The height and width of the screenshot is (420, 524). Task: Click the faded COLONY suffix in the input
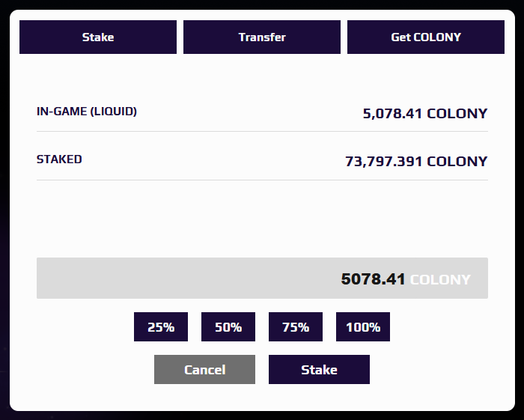[x=440, y=279]
